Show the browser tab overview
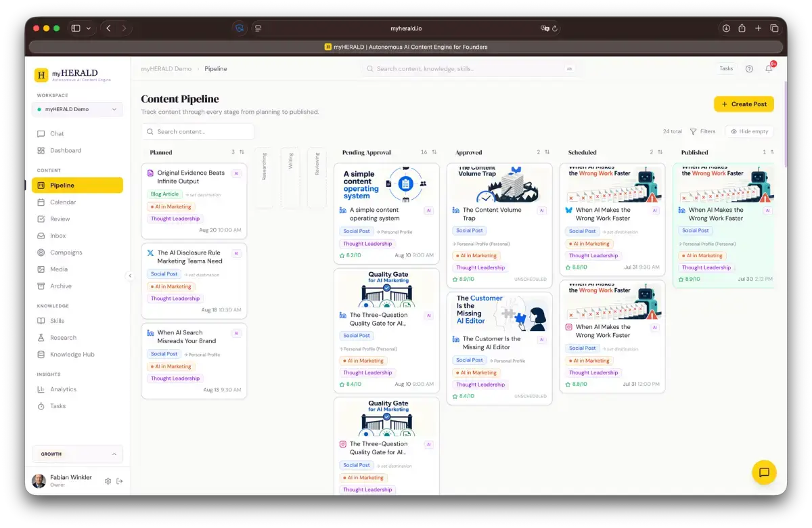Screen dimensions: 812x528 click(x=774, y=28)
